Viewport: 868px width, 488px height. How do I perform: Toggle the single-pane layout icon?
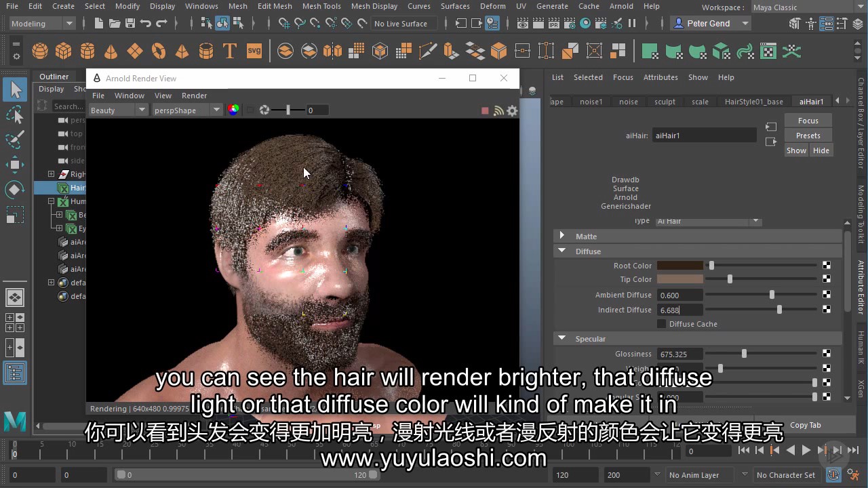pyautogui.click(x=15, y=297)
